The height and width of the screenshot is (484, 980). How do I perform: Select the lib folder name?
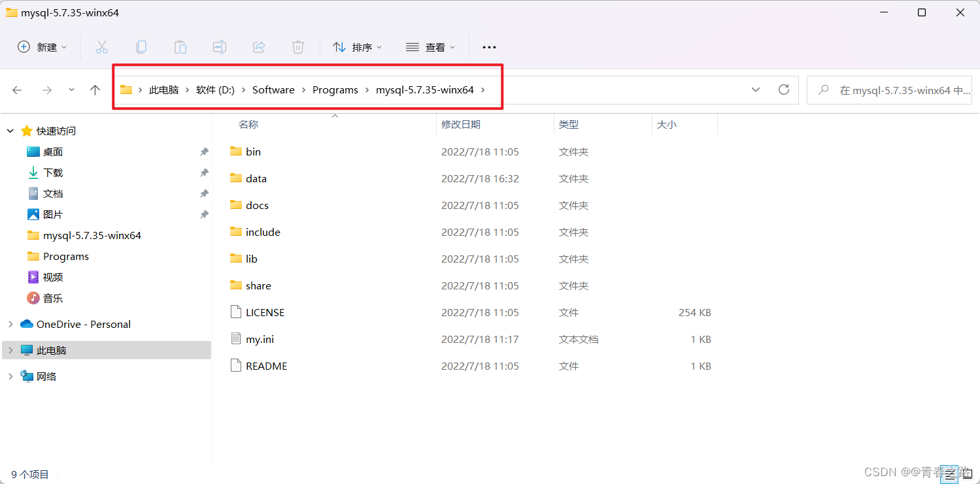coord(252,259)
